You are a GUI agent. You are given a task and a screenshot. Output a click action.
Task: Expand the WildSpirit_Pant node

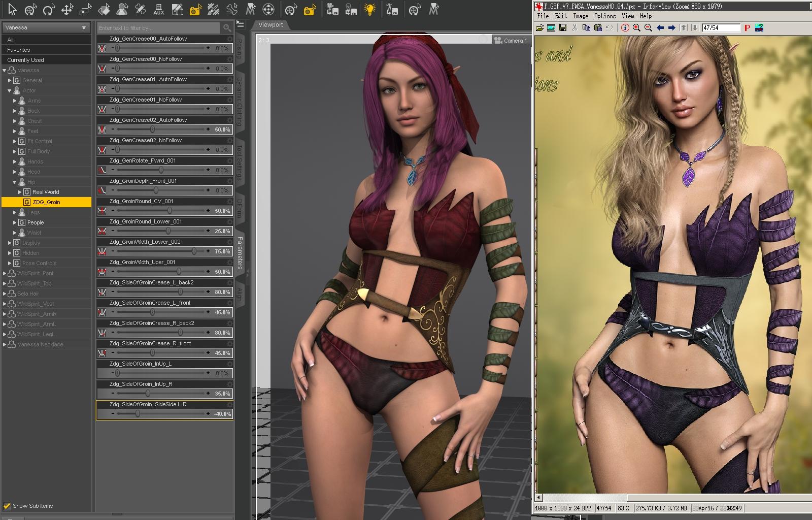pyautogui.click(x=5, y=273)
